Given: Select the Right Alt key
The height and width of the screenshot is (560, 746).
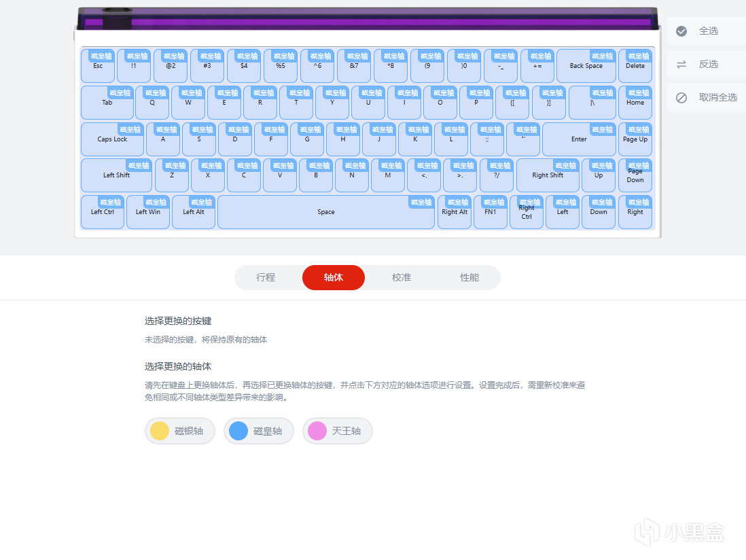Looking at the screenshot, I should pos(455,212).
